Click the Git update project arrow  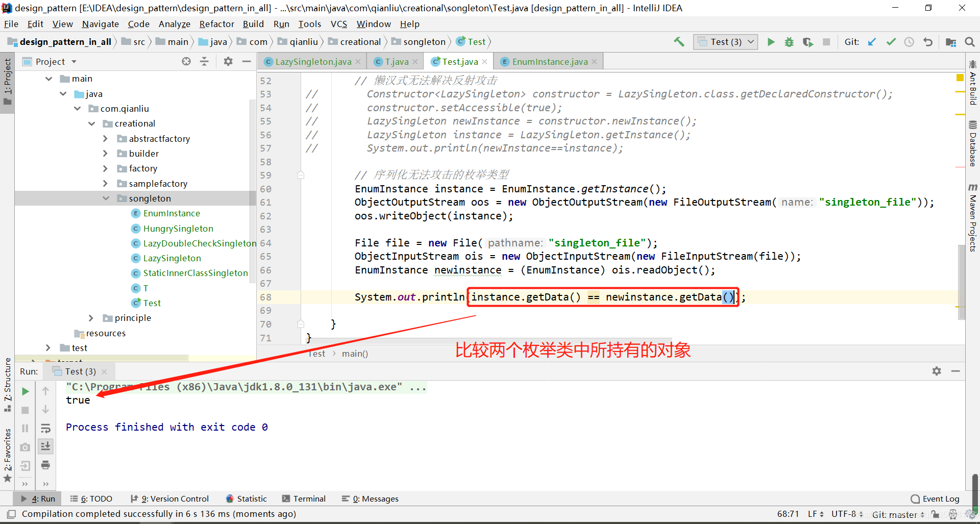(x=872, y=42)
